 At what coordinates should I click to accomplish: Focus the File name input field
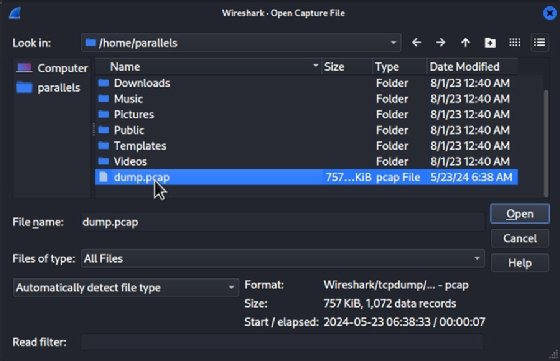point(283,222)
